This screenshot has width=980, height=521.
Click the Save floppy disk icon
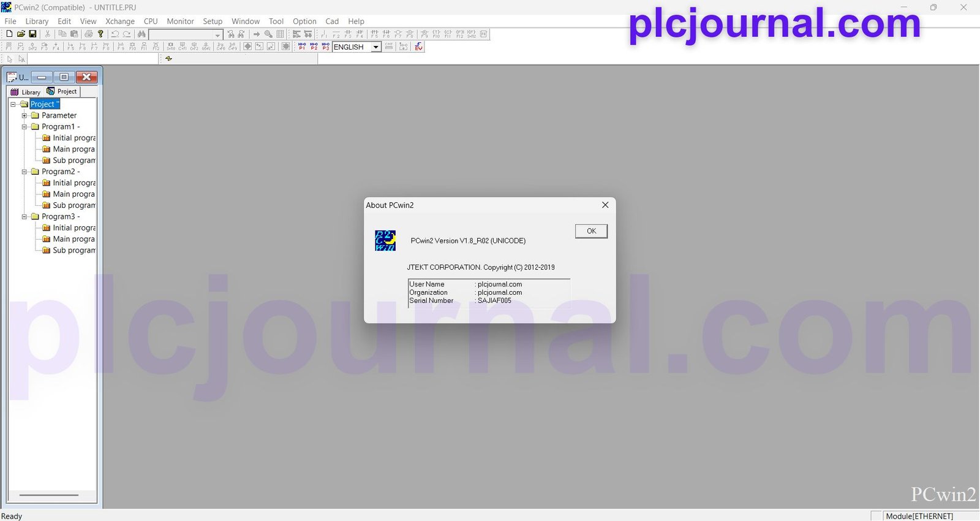(x=32, y=34)
